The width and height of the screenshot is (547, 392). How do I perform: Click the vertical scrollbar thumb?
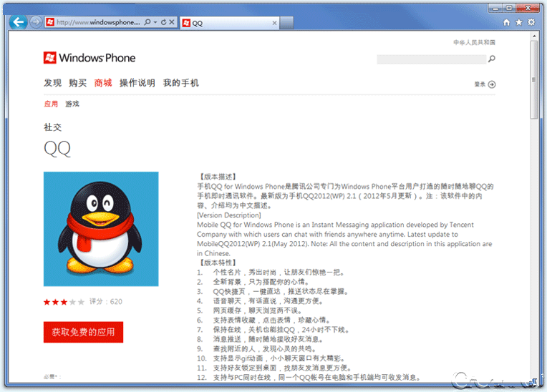[x=534, y=80]
